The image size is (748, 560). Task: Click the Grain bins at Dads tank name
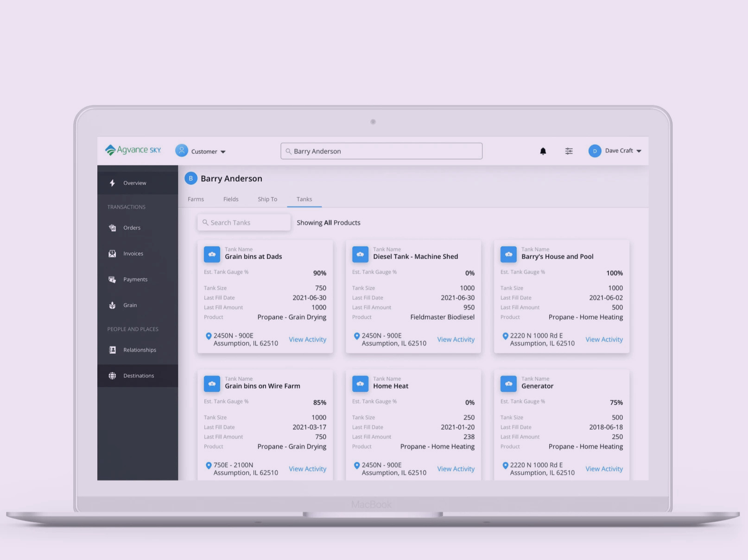254,257
